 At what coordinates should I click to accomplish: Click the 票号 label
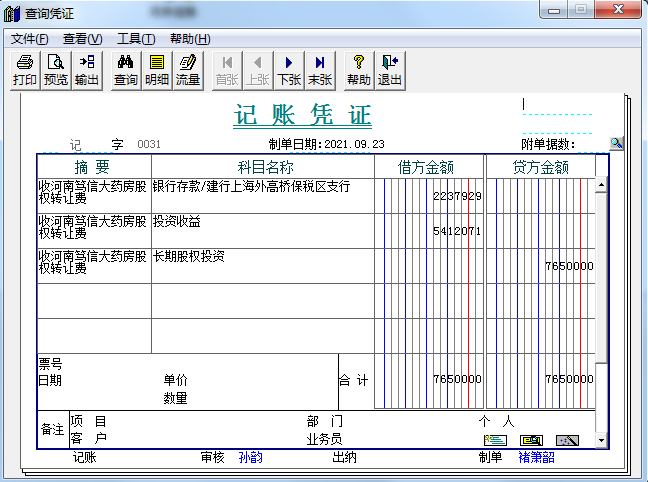(50, 364)
